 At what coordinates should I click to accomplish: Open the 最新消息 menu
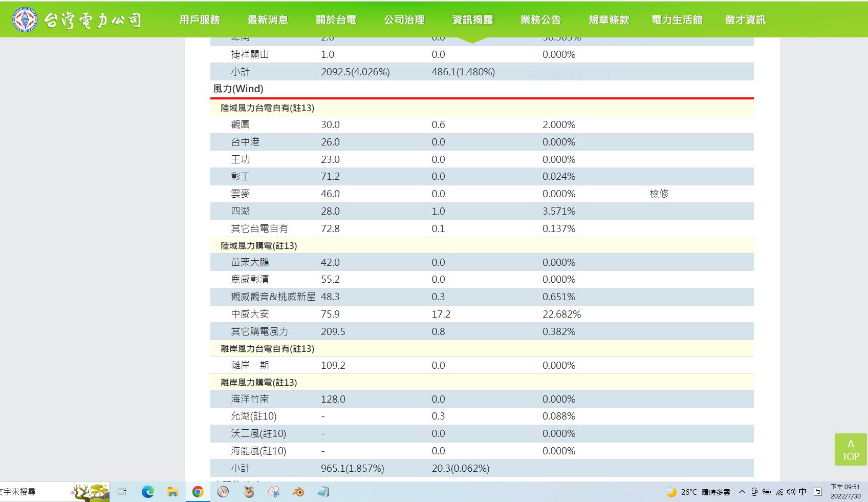[268, 19]
